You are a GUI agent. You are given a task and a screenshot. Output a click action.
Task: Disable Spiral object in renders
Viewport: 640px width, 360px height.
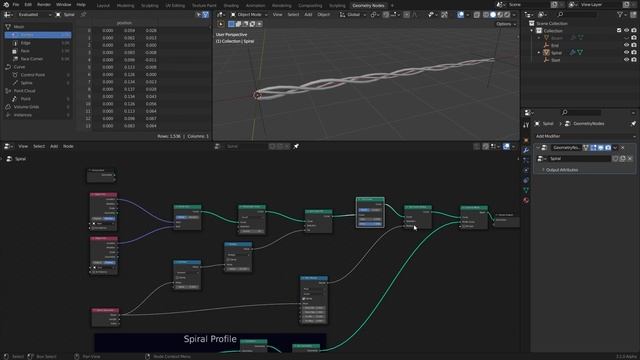pos(634,53)
